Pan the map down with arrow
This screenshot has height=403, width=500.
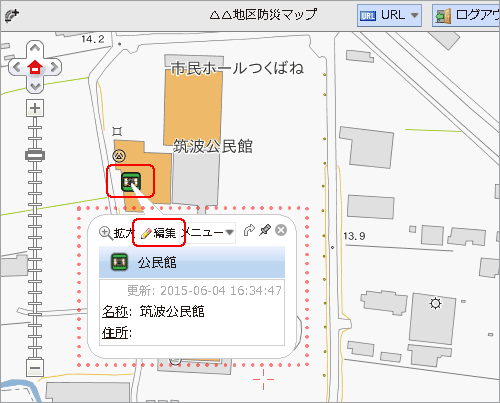(x=35, y=86)
